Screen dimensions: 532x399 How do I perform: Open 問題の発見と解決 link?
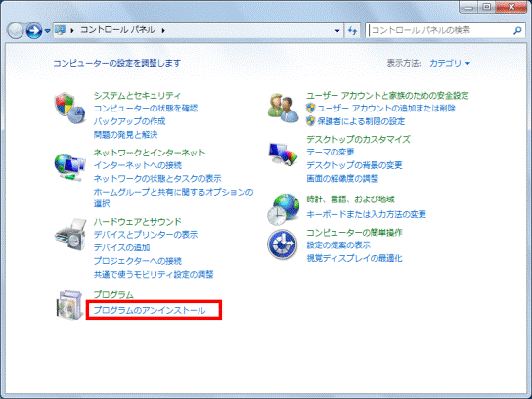(x=125, y=135)
